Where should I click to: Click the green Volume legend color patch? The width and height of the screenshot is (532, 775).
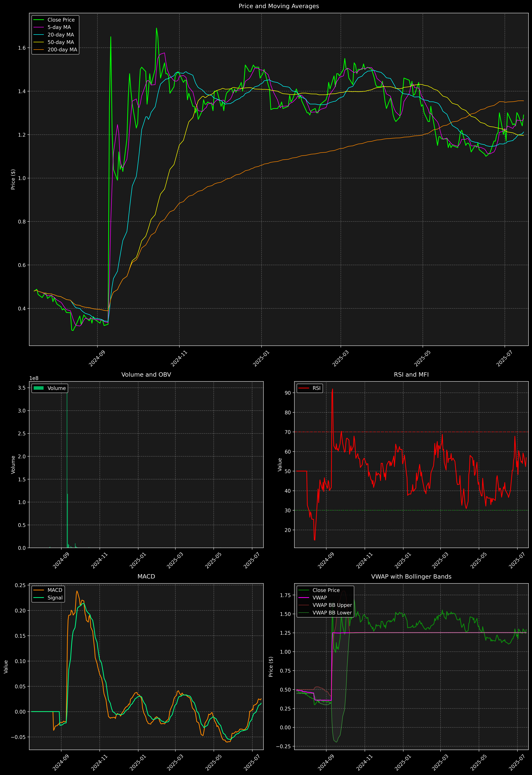pyautogui.click(x=39, y=388)
